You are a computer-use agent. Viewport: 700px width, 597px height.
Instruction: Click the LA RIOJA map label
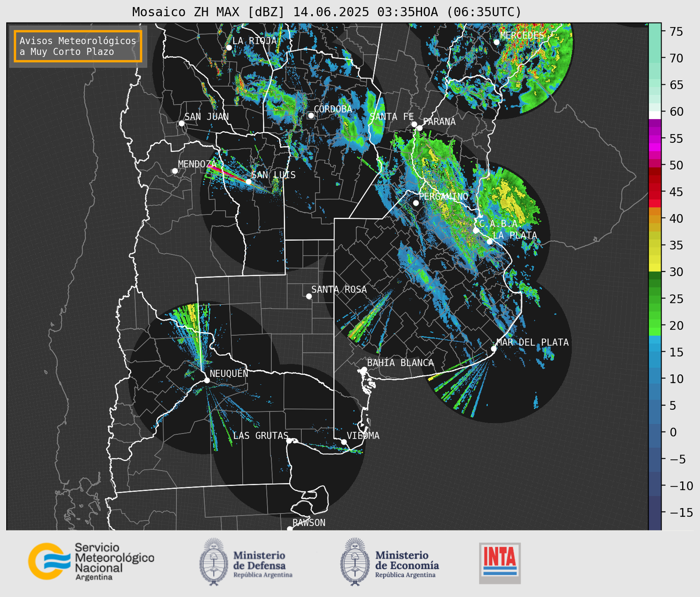[254, 41]
